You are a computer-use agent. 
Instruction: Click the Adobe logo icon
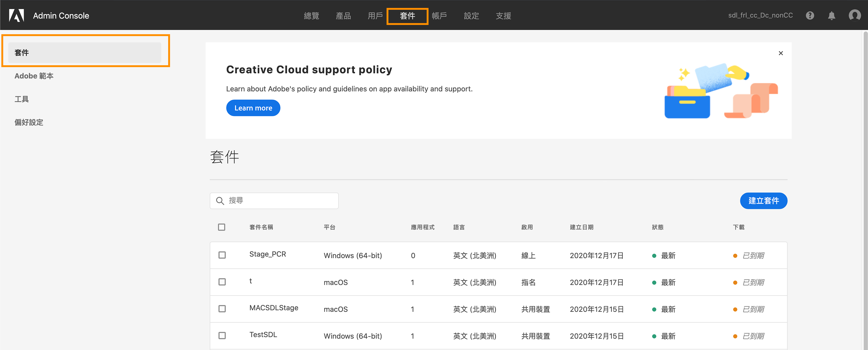click(16, 16)
